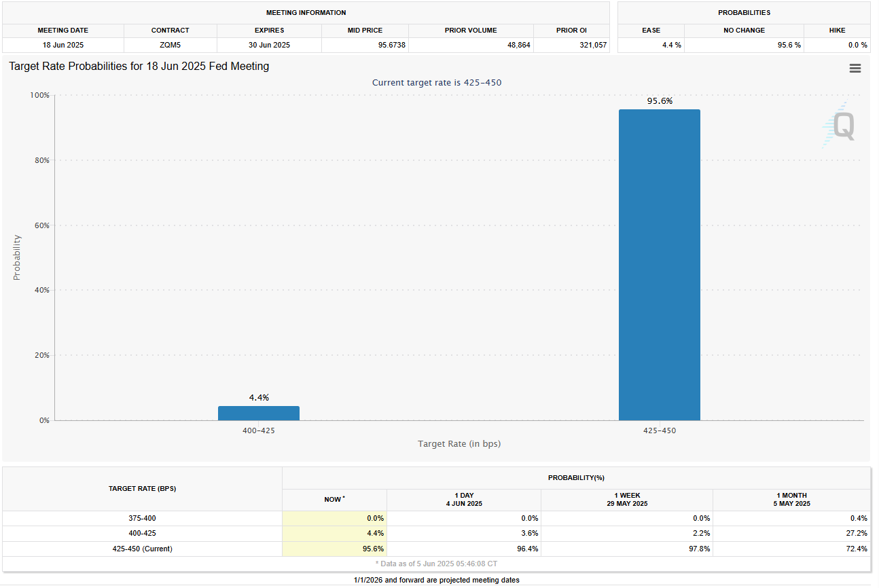Click the Mid Price value 95.6738

[x=365, y=45]
